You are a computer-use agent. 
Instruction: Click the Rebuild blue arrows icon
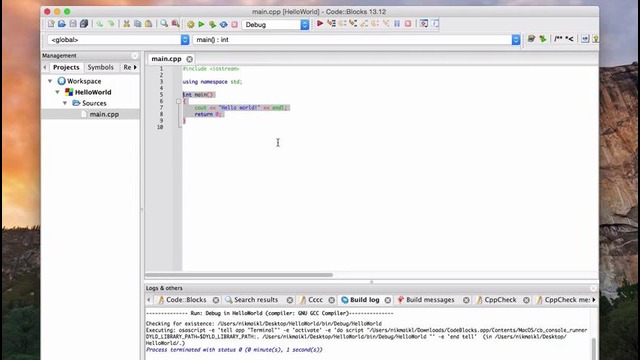pos(223,24)
